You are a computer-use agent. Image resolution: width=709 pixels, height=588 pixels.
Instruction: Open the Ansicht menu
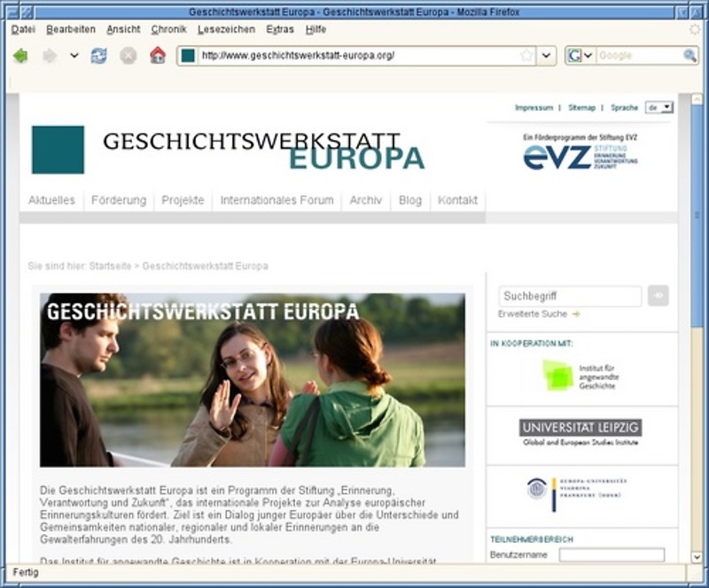[x=123, y=29]
